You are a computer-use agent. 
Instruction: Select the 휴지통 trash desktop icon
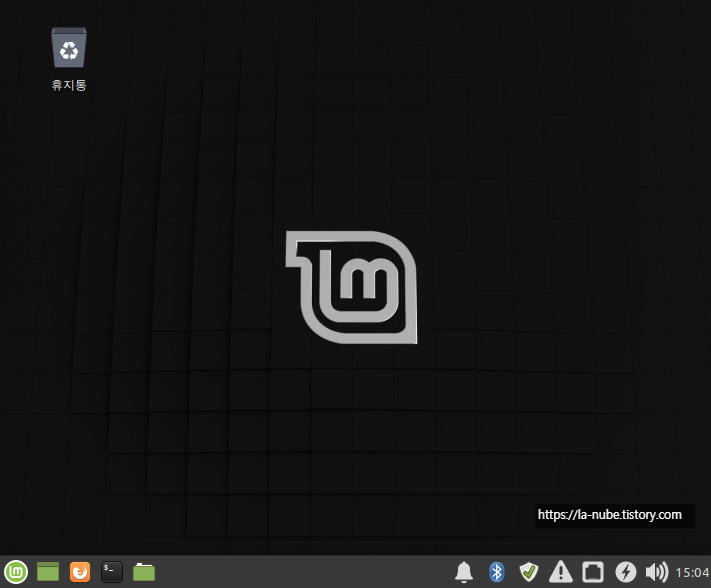(x=69, y=59)
